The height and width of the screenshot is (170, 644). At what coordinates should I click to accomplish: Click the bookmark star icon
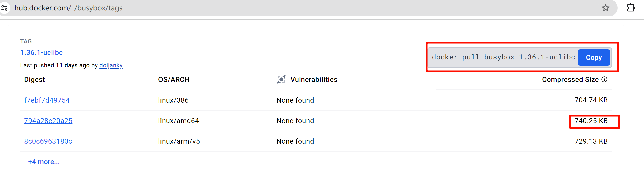605,8
